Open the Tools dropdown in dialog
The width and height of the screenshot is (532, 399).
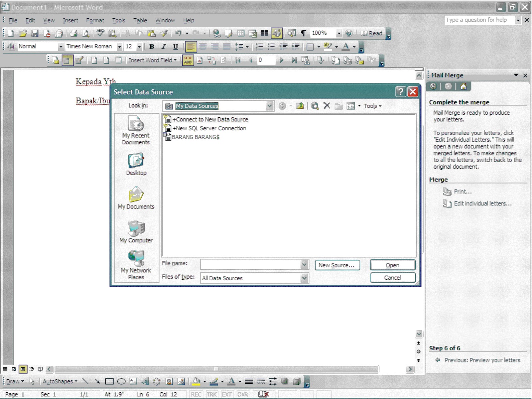(x=372, y=106)
